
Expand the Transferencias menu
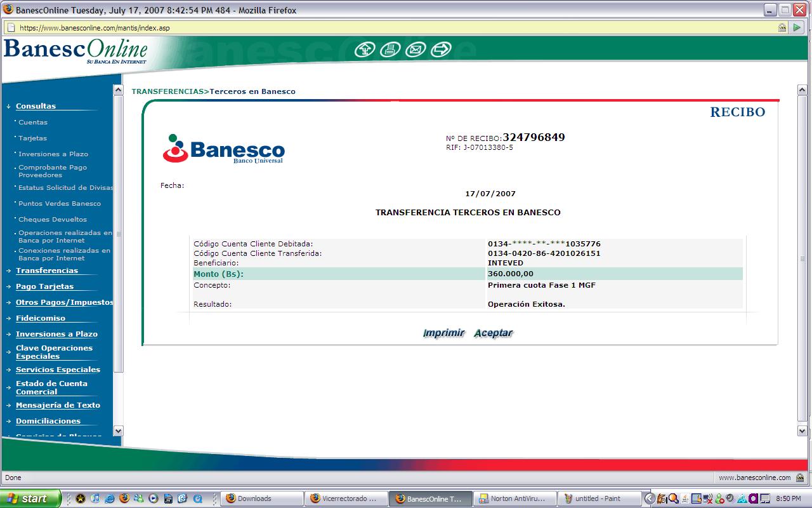(x=47, y=271)
